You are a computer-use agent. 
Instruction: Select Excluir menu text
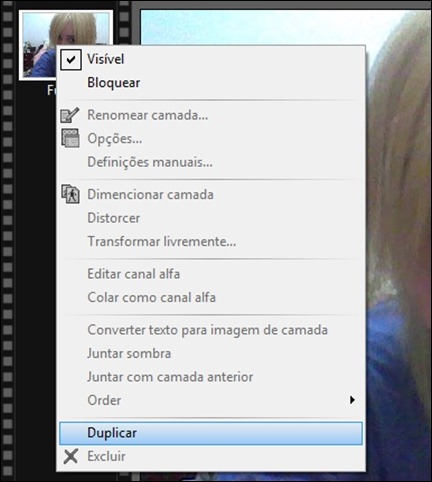[x=106, y=456]
